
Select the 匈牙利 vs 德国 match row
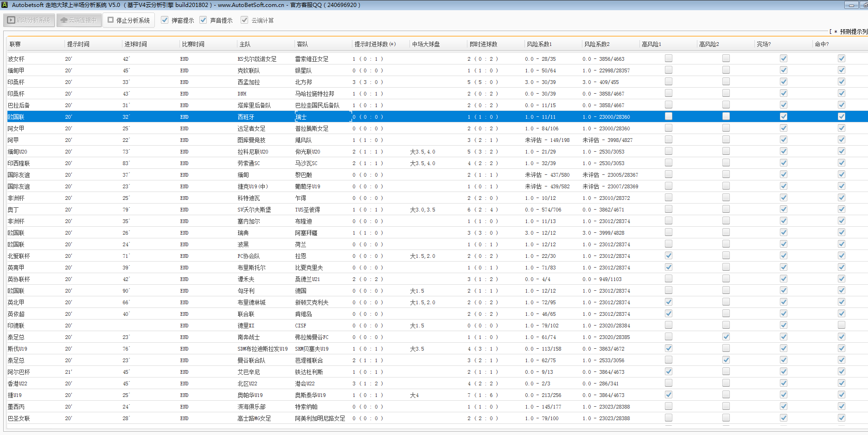pyautogui.click(x=246, y=291)
